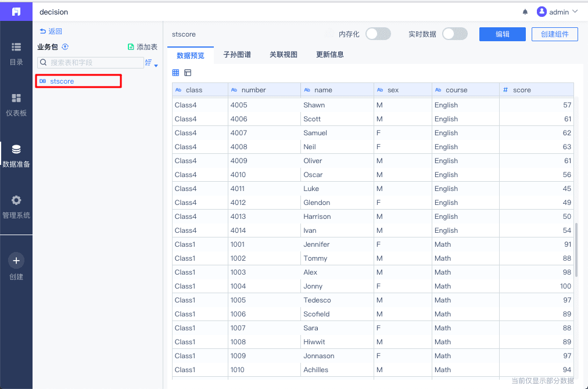Click the admin user avatar icon

(542, 12)
